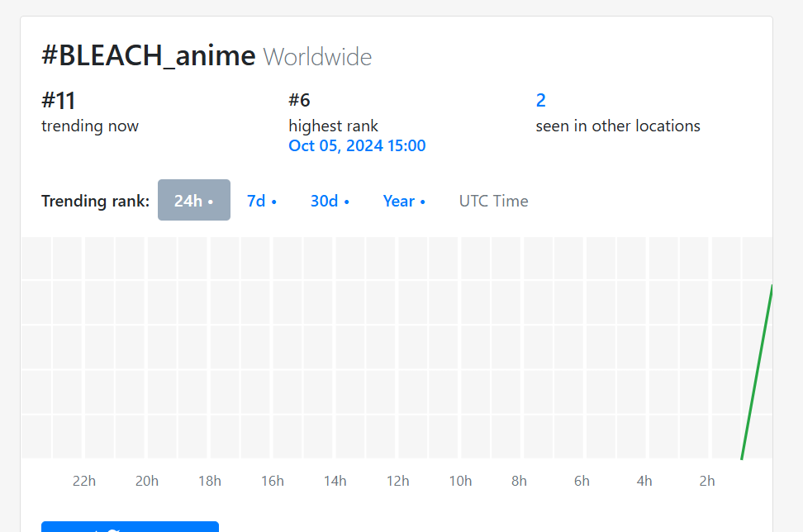The width and height of the screenshot is (803, 532).
Task: Click the seen in other locations text
Action: click(x=618, y=126)
